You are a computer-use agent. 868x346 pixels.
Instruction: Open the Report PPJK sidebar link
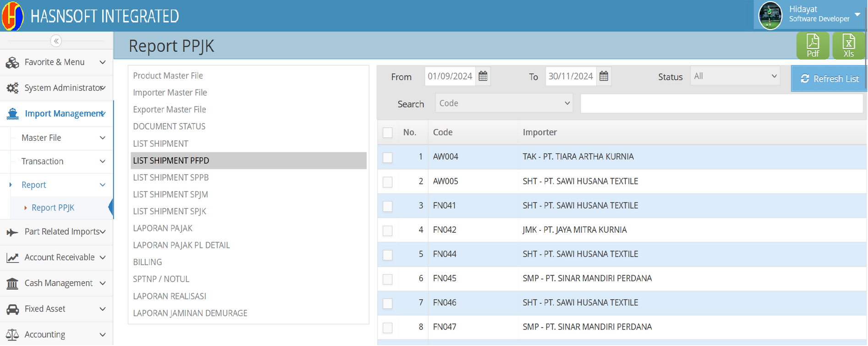[x=53, y=208]
